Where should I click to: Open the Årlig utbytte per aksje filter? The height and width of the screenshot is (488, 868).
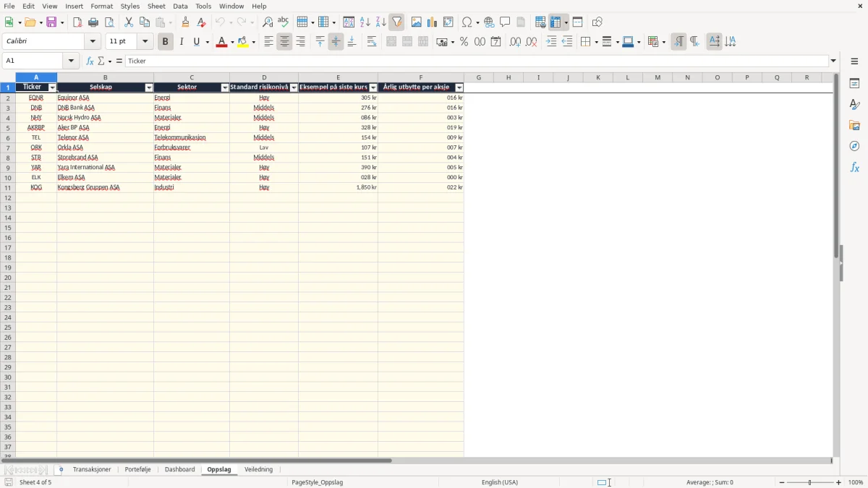coord(459,87)
